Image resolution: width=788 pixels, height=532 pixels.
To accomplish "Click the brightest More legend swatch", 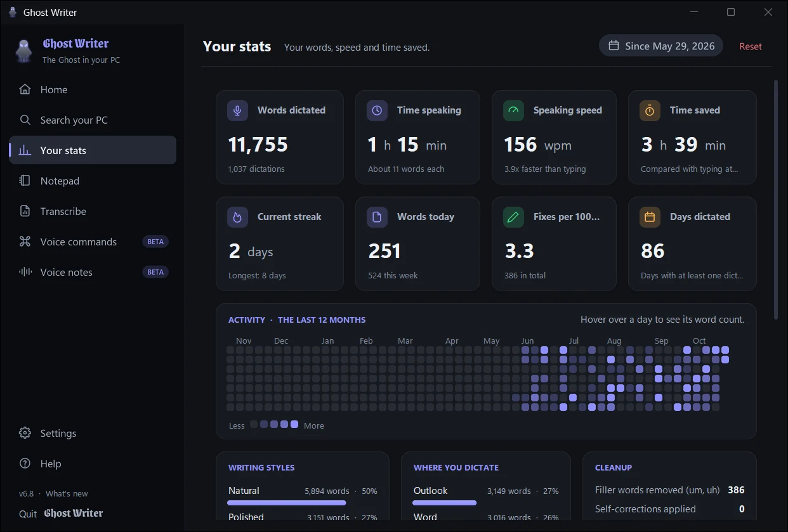I will pyautogui.click(x=294, y=424).
